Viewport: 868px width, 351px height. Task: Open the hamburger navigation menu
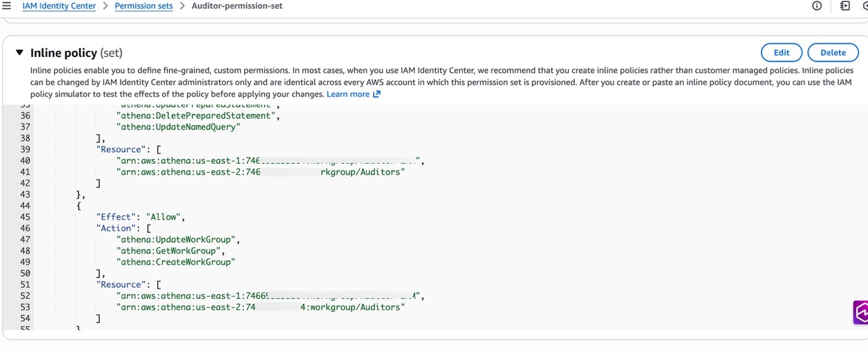7,6
